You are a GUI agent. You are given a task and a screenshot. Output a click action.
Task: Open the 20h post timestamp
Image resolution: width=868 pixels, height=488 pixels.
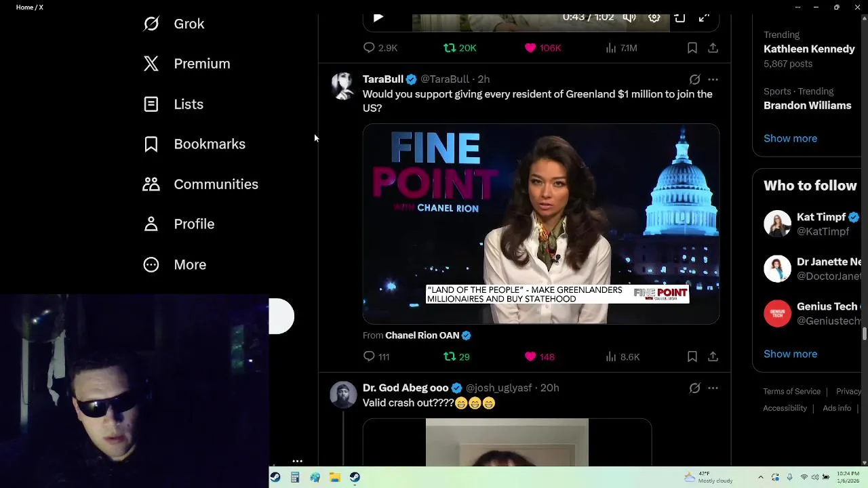tap(550, 388)
